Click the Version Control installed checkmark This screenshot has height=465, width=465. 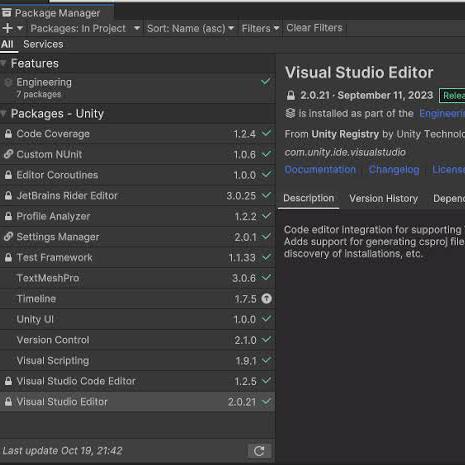[x=266, y=339]
